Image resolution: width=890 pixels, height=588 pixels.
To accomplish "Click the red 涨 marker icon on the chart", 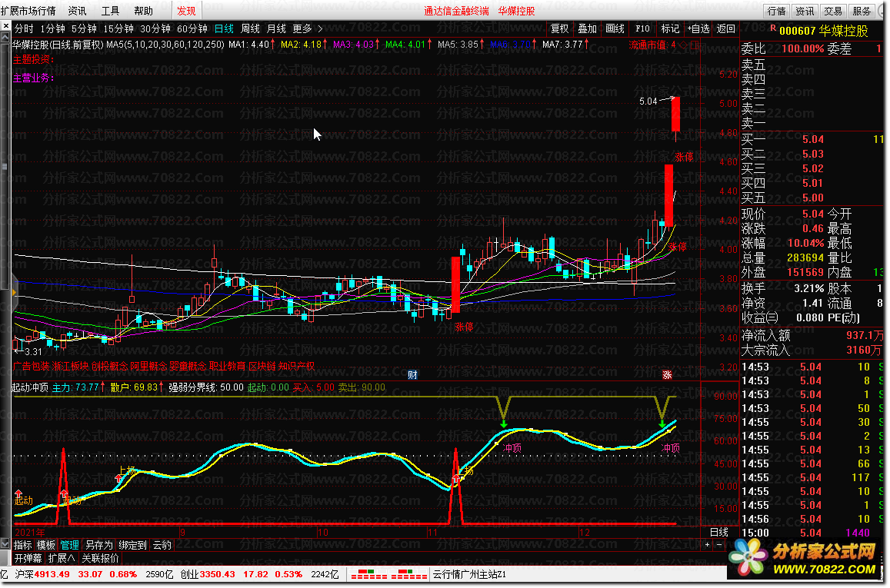I will click(668, 375).
